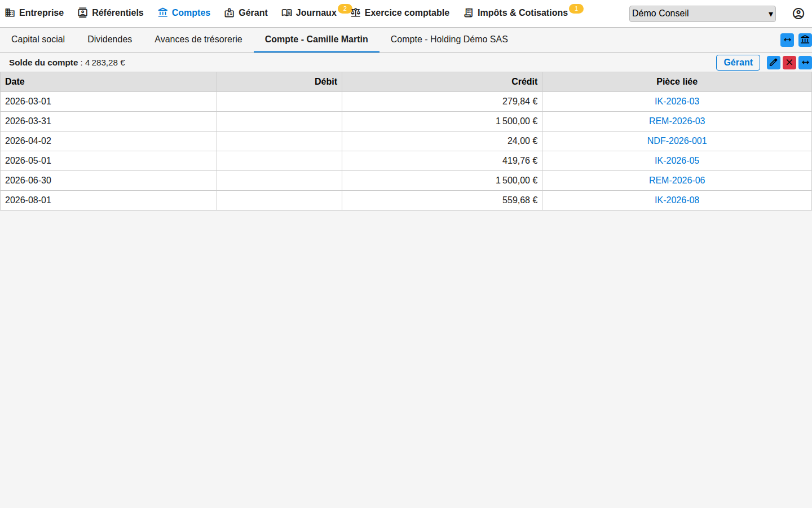Click the credit amount 24,00 €
Screen dimensions: 812x508
coord(522,141)
